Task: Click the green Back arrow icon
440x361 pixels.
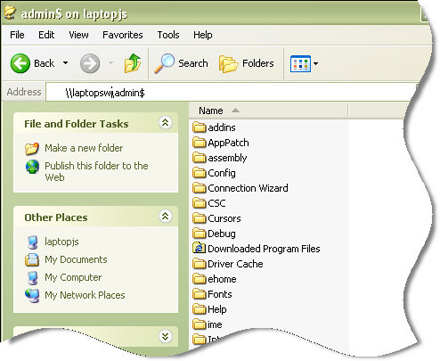Action: (20, 63)
